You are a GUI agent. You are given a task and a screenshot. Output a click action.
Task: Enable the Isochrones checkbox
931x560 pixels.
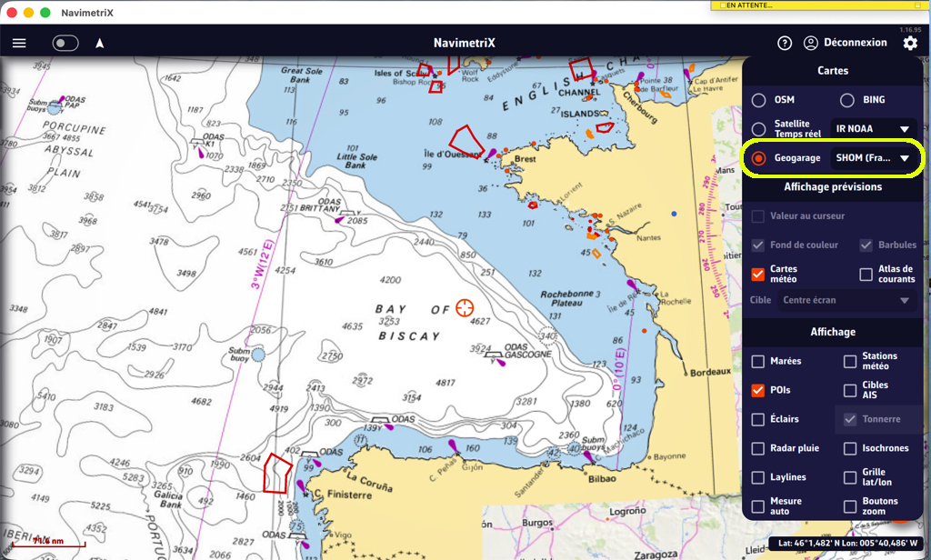pyautogui.click(x=850, y=448)
